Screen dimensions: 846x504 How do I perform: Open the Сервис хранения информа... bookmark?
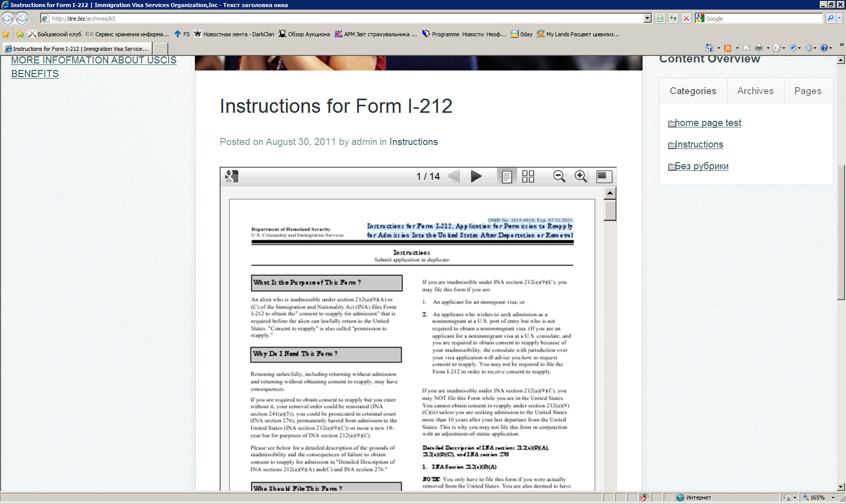[x=127, y=34]
